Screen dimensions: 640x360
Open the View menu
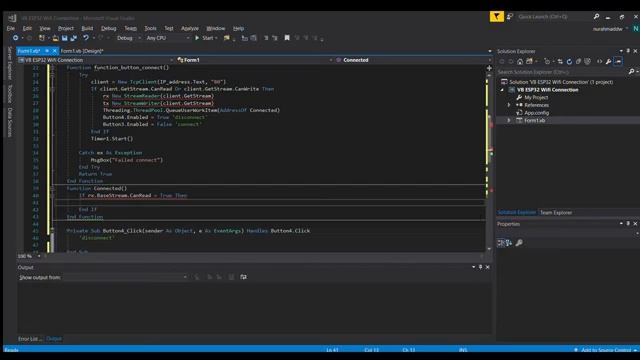coord(45,28)
